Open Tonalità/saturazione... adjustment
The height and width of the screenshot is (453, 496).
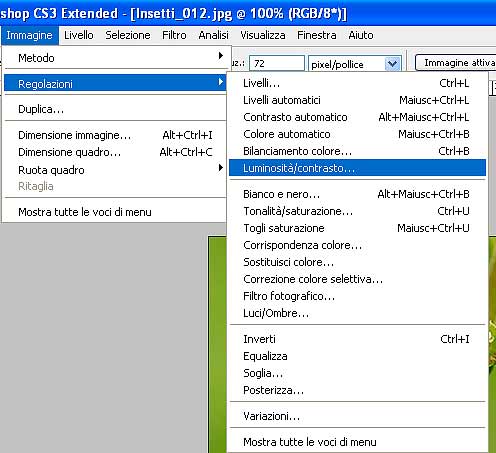tap(357, 211)
